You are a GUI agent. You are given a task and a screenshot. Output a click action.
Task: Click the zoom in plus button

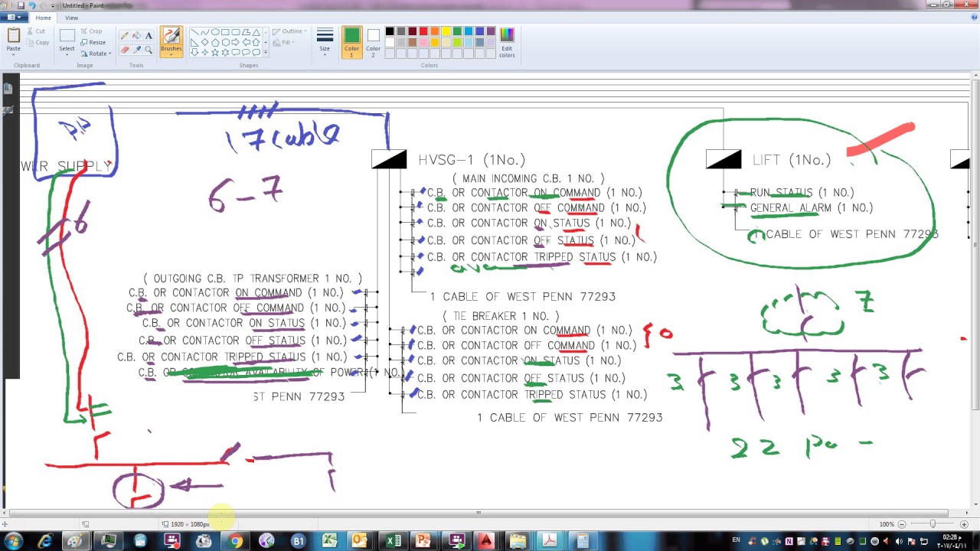964,524
